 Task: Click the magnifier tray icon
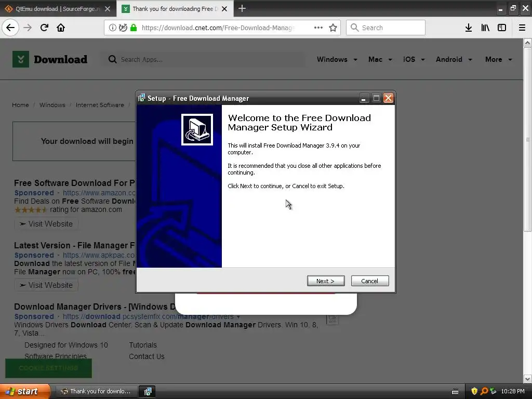[484, 391]
